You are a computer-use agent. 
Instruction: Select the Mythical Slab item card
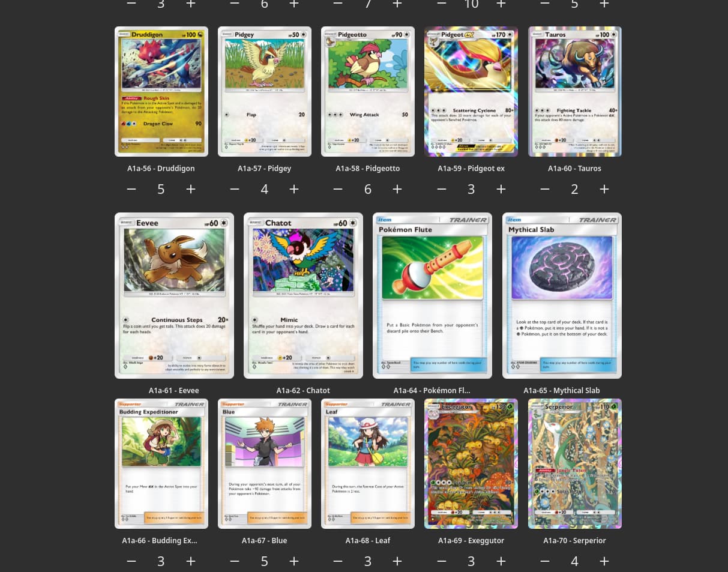tap(562, 295)
